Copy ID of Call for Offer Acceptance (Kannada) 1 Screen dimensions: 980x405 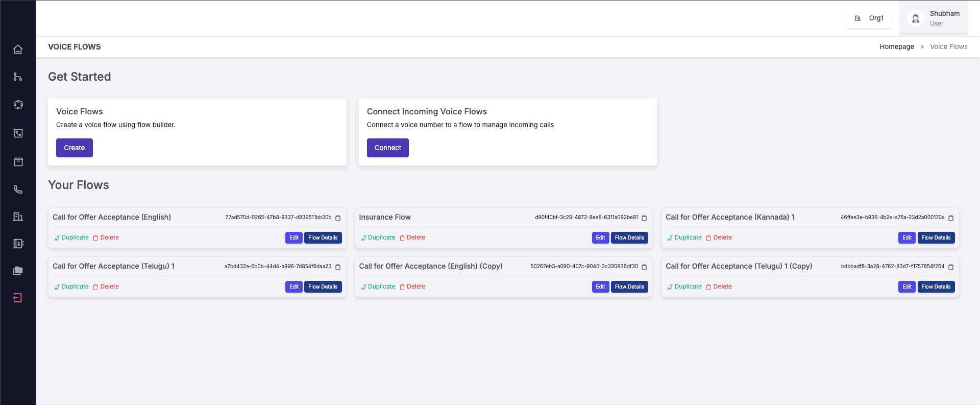[951, 218]
